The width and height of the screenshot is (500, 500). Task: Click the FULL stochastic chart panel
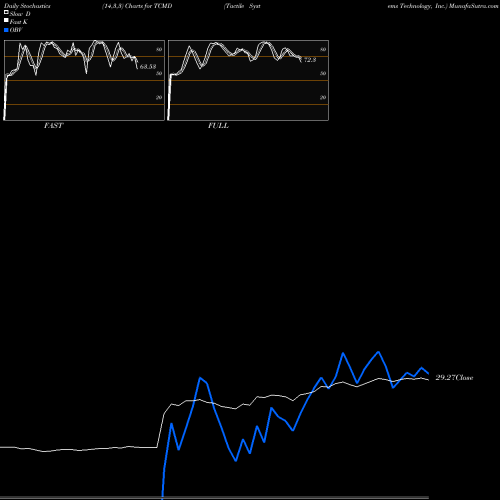point(248,80)
